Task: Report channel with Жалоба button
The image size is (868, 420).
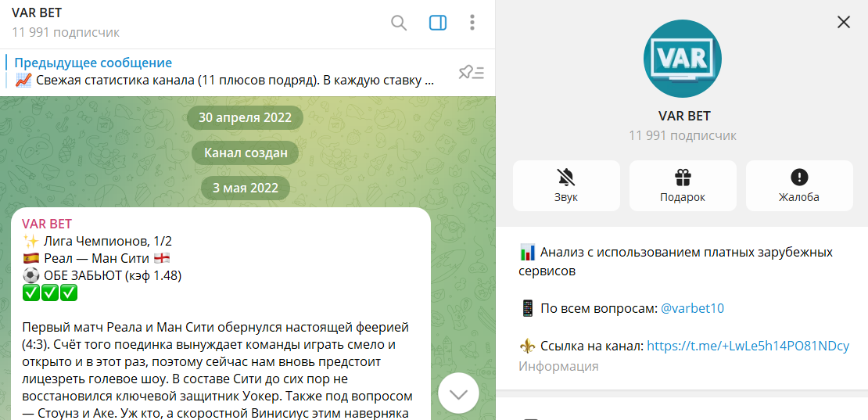Action: 799,185
